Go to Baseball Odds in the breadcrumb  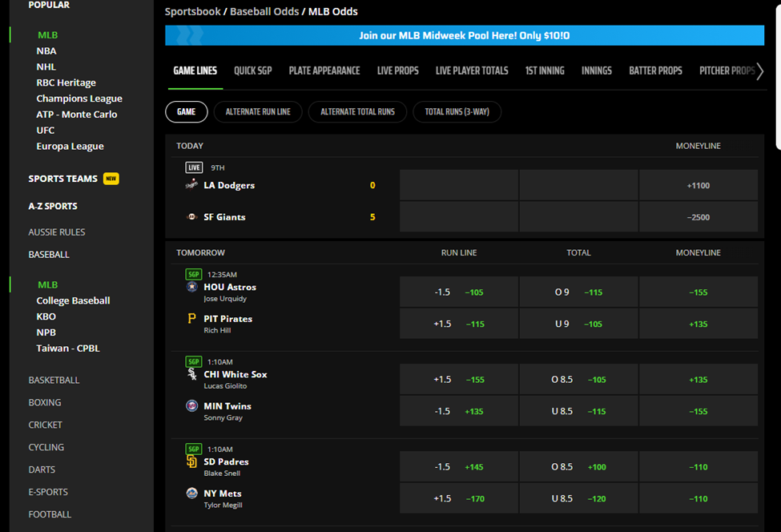click(264, 11)
